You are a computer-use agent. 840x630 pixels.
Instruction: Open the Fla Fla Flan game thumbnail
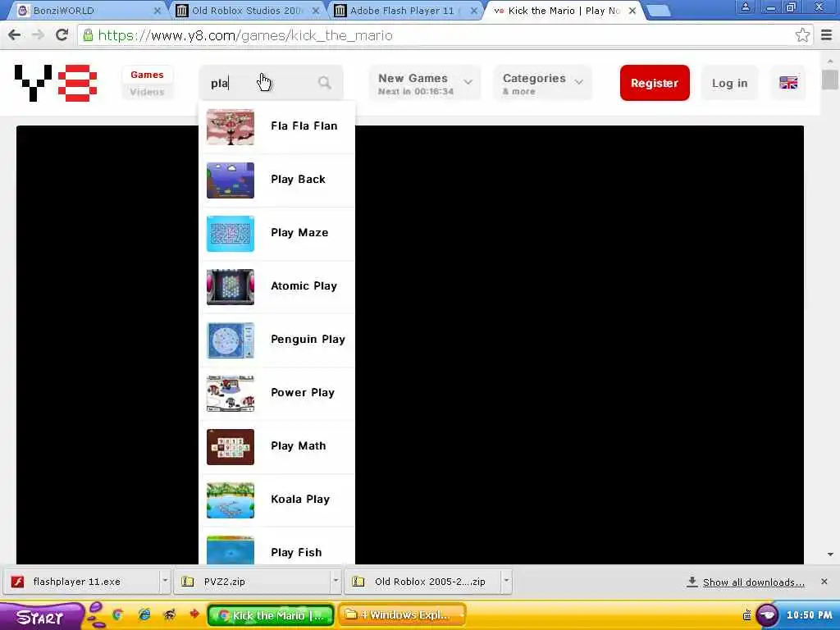click(x=231, y=127)
